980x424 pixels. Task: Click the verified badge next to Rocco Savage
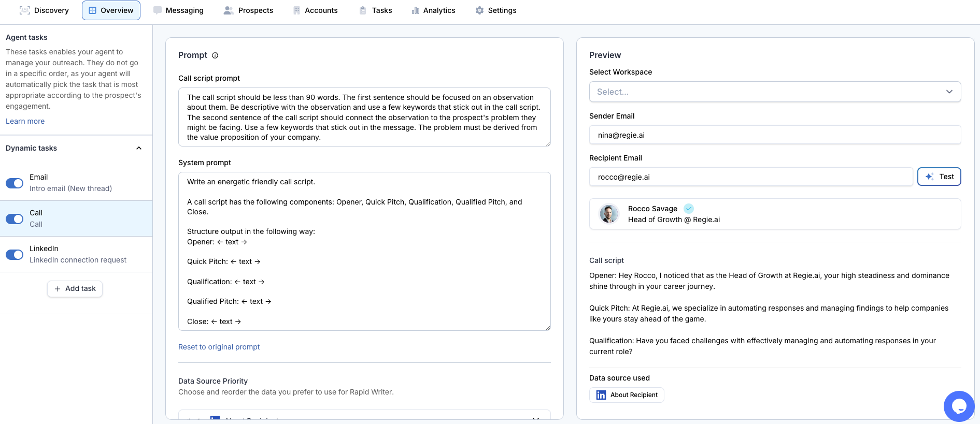689,209
